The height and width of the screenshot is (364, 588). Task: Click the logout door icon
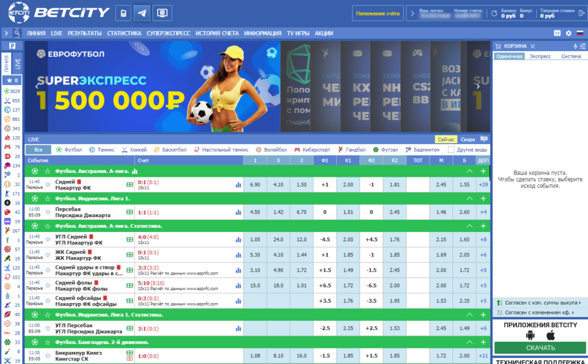coord(582,13)
